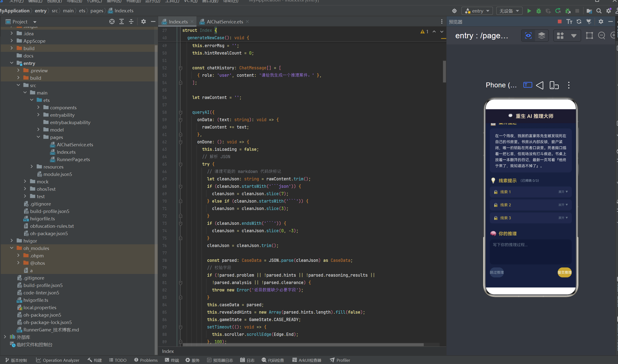Refresh the previewer
Screen dimensions: 618x364
pyautogui.click(x=579, y=22)
